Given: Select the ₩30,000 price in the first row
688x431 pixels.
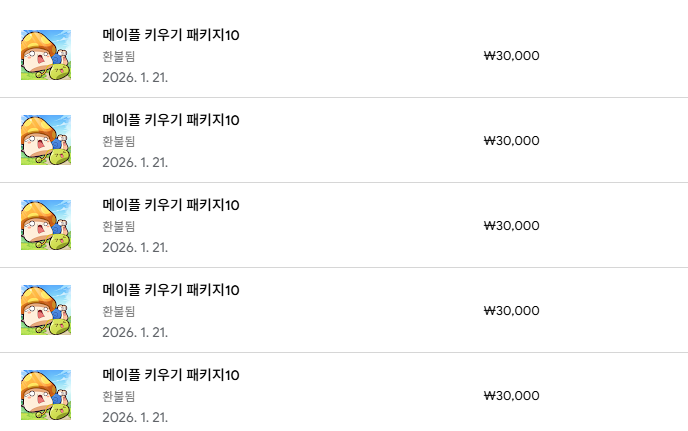Looking at the screenshot, I should [511, 56].
